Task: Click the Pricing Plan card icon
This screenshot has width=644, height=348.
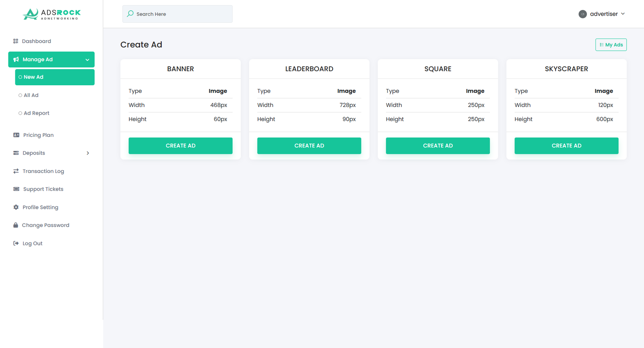Action: (16, 135)
